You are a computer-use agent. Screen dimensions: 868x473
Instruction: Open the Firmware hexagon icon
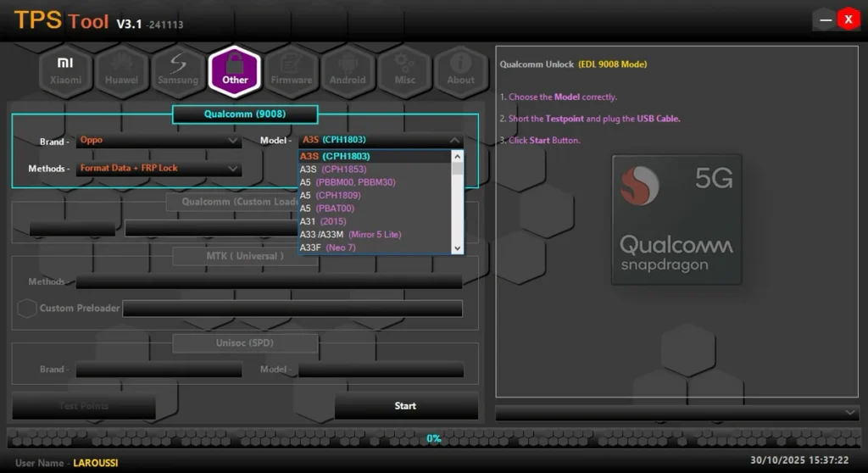tap(292, 70)
